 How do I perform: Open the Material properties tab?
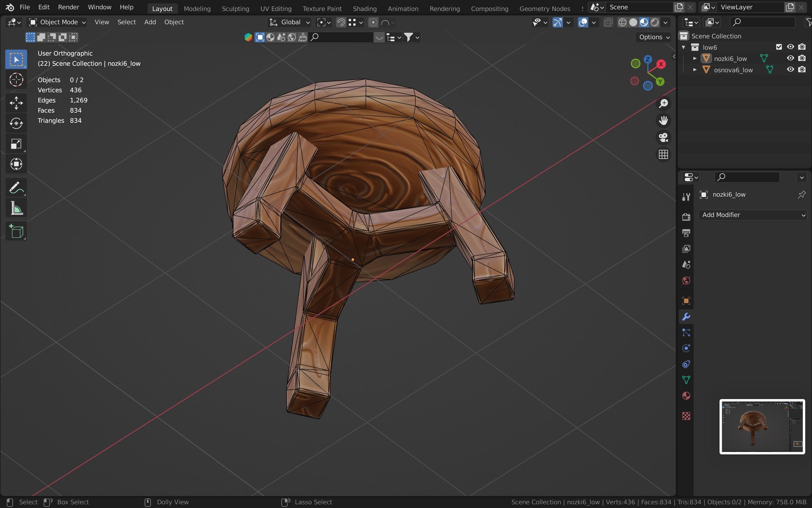click(x=686, y=396)
